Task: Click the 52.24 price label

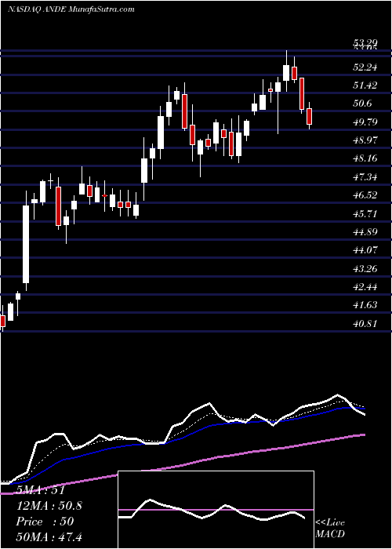Action: pos(365,67)
